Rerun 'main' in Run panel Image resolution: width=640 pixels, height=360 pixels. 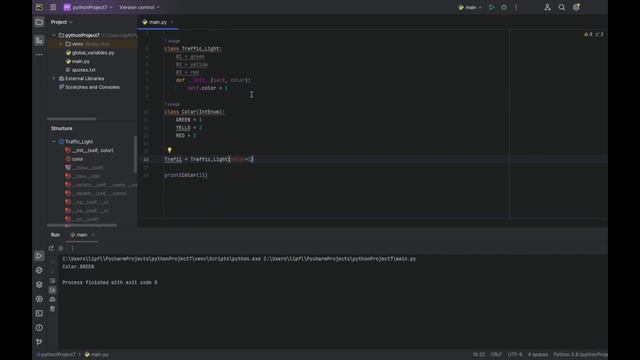[51, 248]
